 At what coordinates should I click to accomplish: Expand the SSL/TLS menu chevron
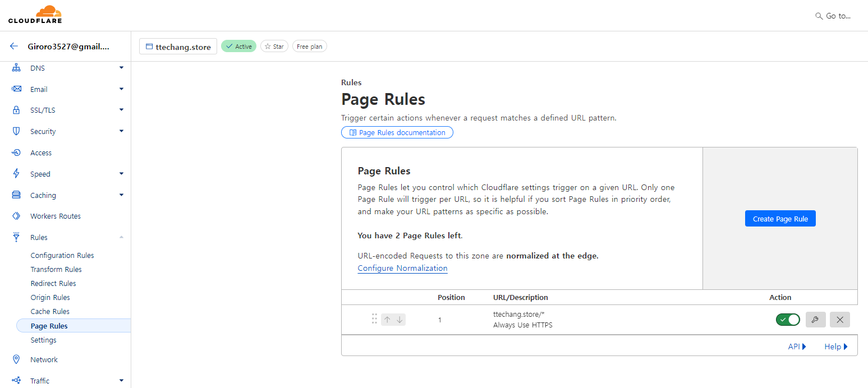pyautogui.click(x=121, y=110)
